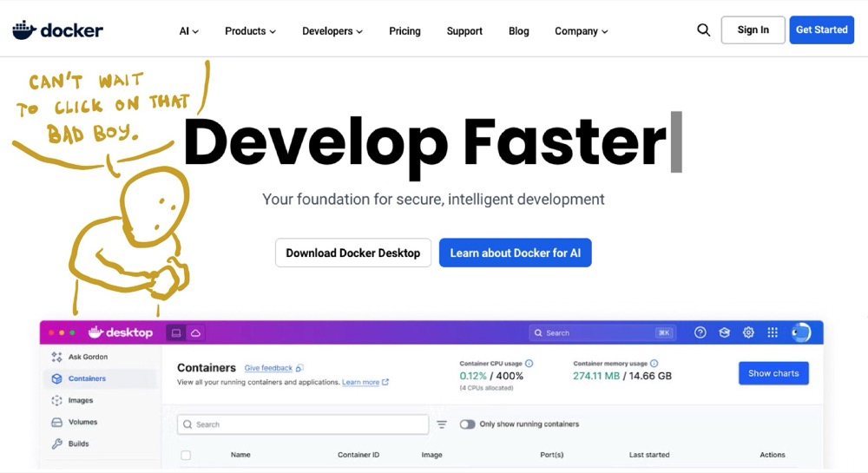Click the 274.11 MB memory value
Viewport: 868px width, 473px height.
[596, 376]
